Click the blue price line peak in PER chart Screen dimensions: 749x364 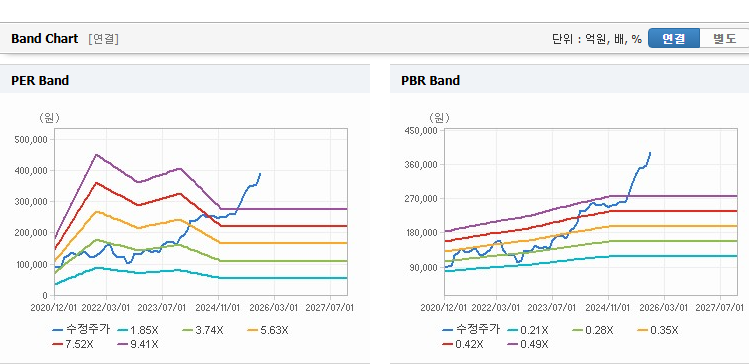[x=260, y=174]
